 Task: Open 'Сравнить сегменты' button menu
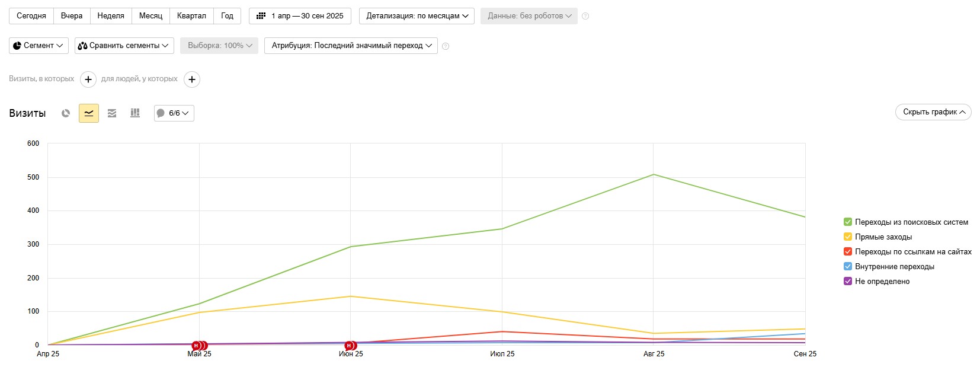tap(124, 46)
